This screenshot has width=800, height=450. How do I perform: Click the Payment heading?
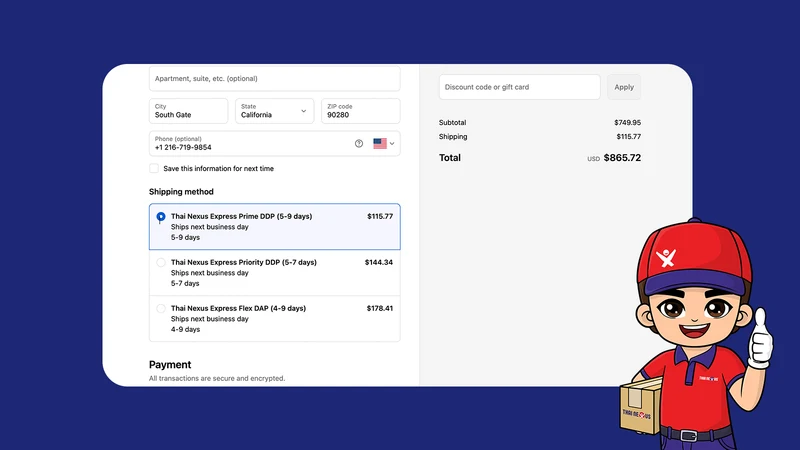point(170,365)
